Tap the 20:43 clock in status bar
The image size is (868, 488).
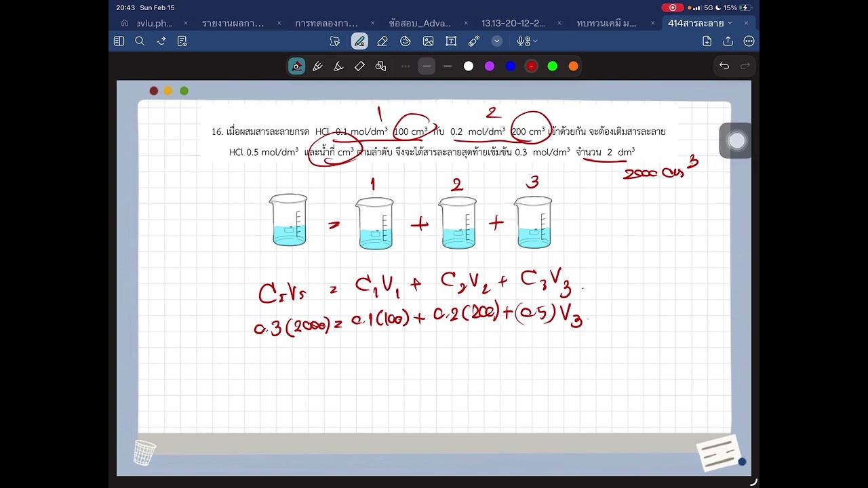126,7
